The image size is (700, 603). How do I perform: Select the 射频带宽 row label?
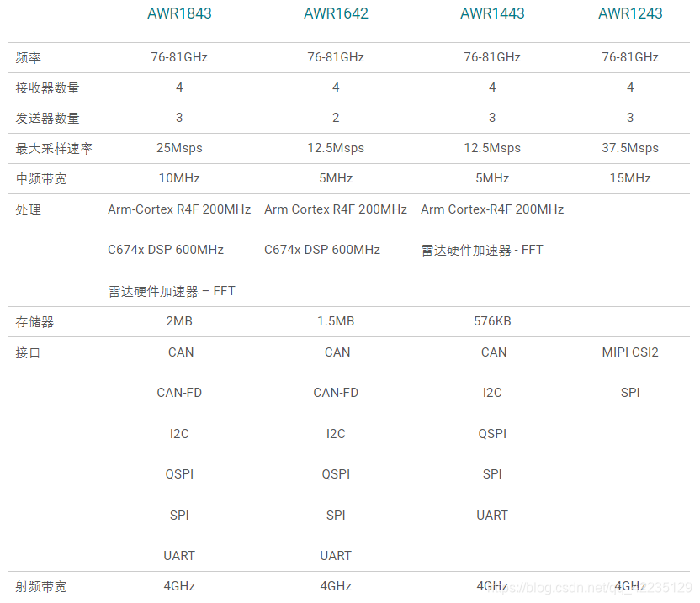41,586
